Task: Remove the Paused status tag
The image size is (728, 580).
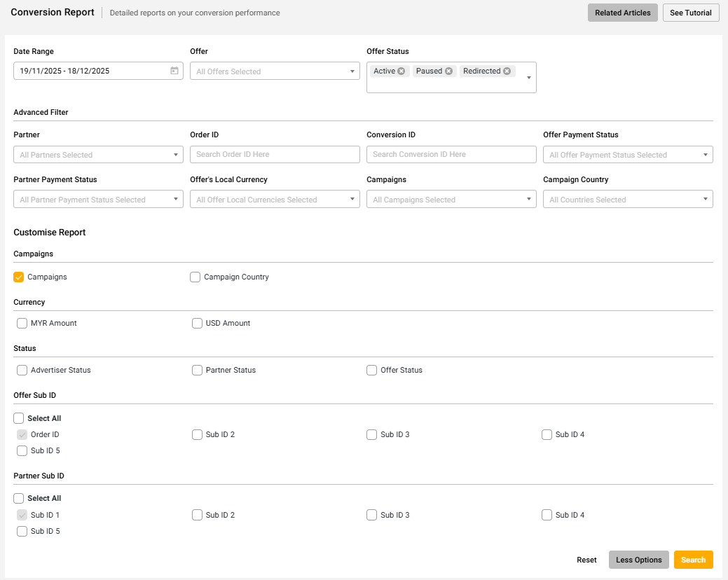Action: 448,71
